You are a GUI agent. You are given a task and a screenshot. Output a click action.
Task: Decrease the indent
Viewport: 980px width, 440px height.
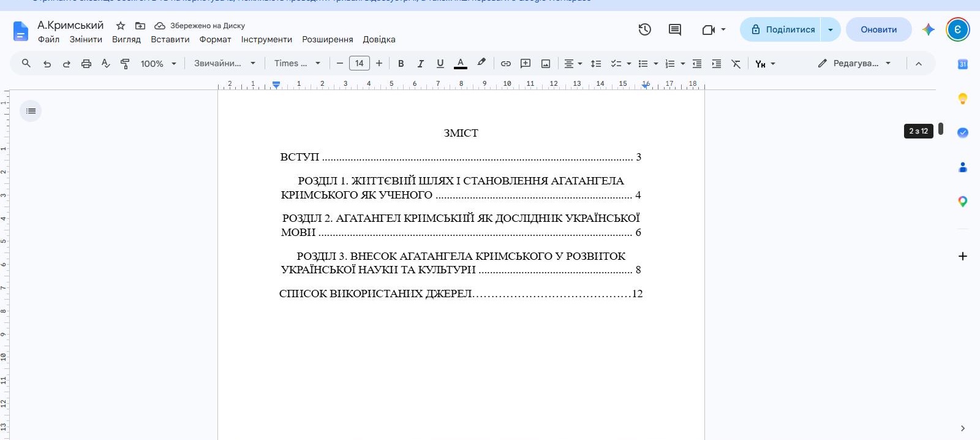(x=697, y=64)
